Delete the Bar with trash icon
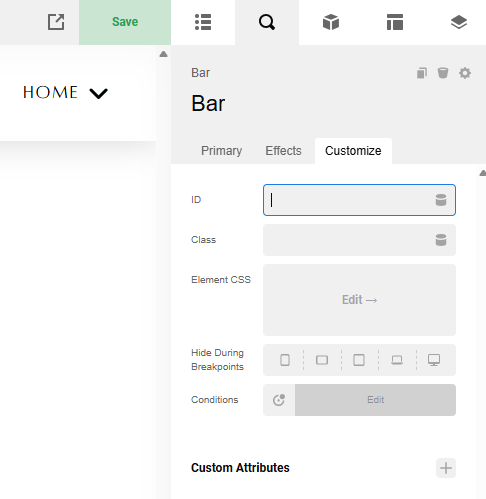The height and width of the screenshot is (499, 486). (x=443, y=73)
